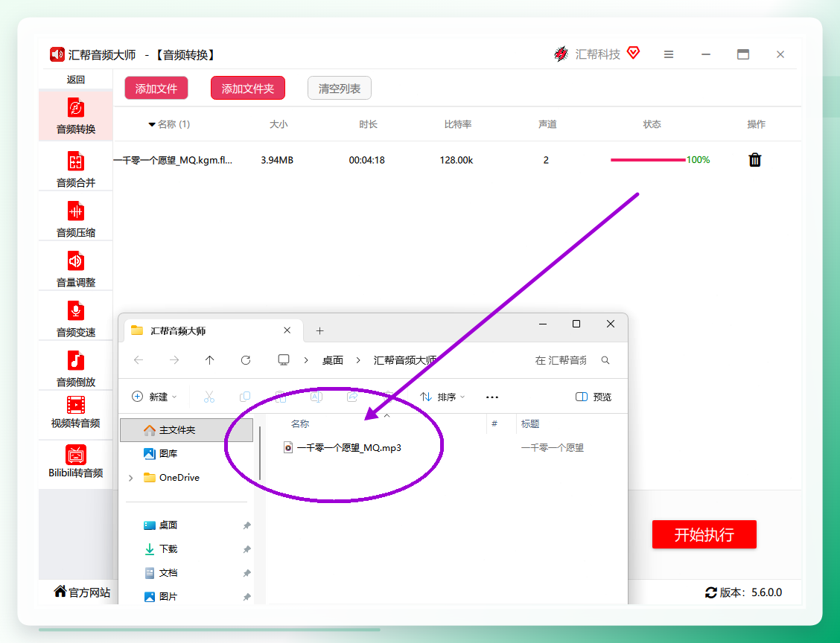Click the 3.94MB size cell
This screenshot has width=840, height=643.
(x=277, y=159)
